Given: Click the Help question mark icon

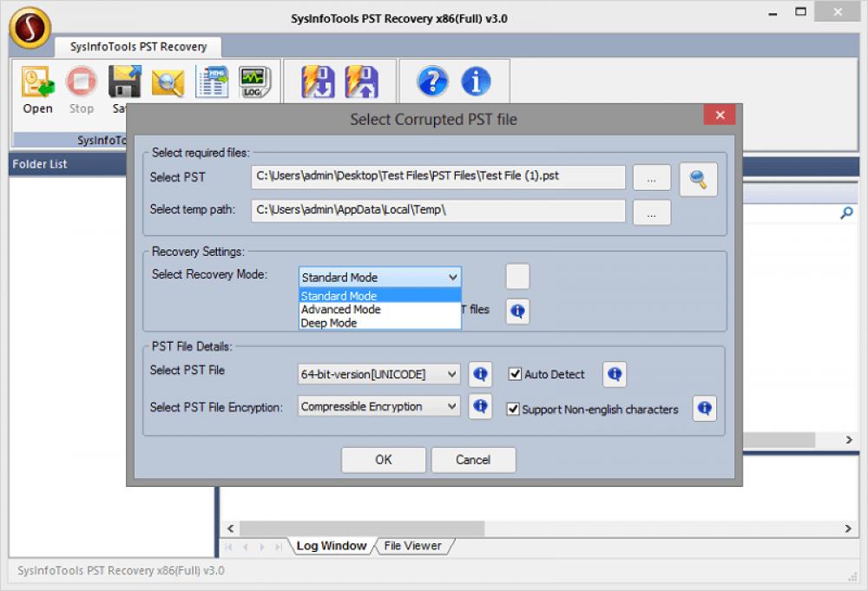Looking at the screenshot, I should click(432, 82).
